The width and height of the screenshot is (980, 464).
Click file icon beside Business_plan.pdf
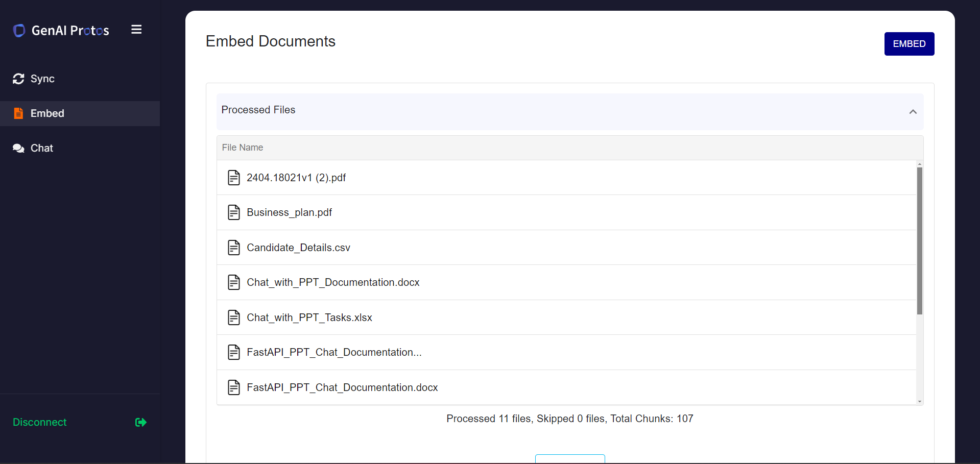click(x=234, y=212)
